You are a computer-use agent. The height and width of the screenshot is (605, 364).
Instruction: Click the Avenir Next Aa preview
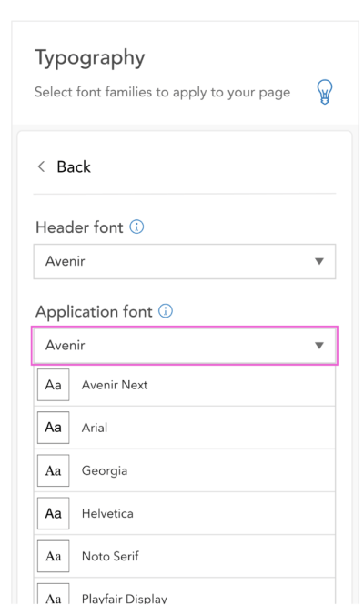(x=54, y=385)
